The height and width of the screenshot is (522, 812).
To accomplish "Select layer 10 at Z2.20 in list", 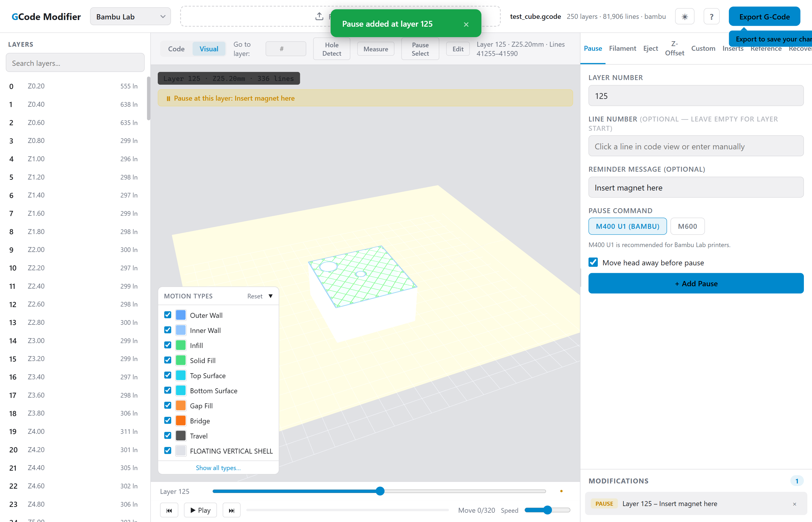I will (x=74, y=268).
